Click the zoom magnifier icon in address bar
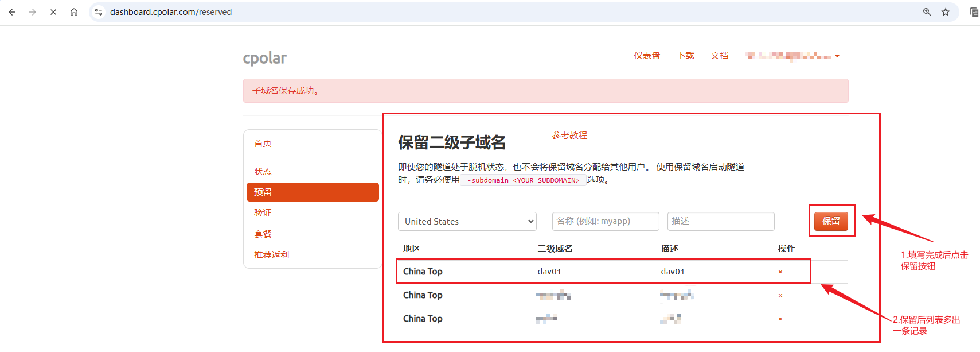The height and width of the screenshot is (352, 980). pyautogui.click(x=927, y=12)
